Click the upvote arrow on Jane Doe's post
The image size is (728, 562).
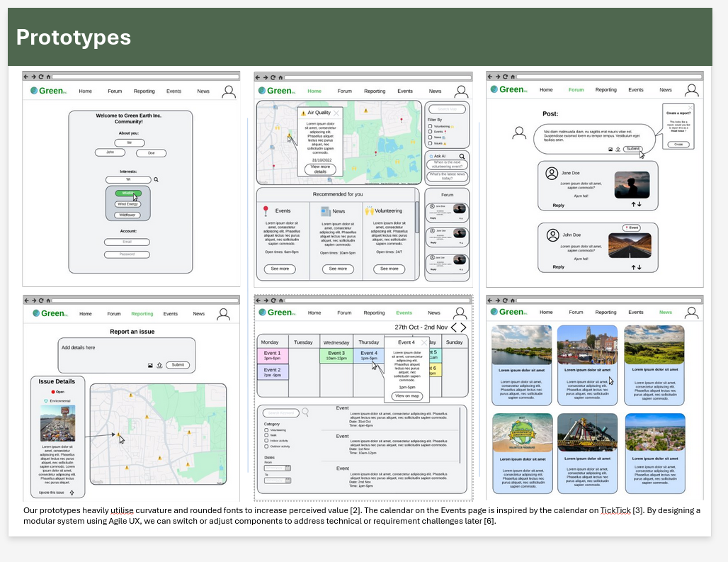[x=634, y=205]
